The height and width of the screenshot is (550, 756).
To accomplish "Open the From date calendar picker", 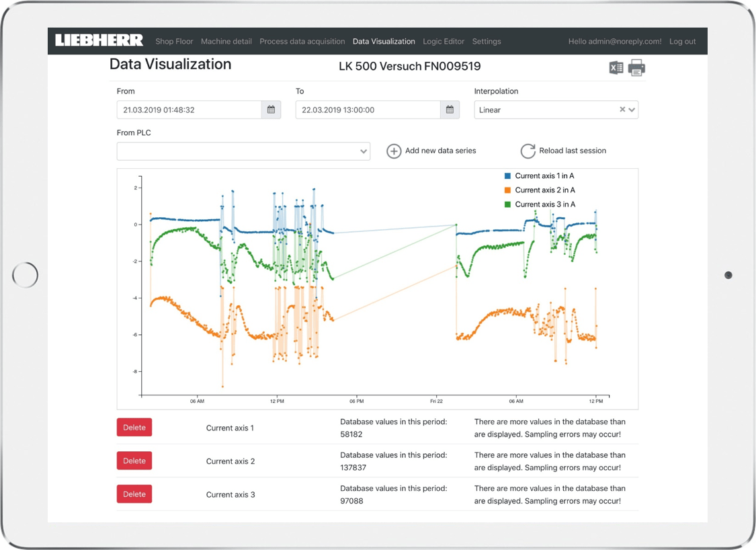I will tap(271, 110).
